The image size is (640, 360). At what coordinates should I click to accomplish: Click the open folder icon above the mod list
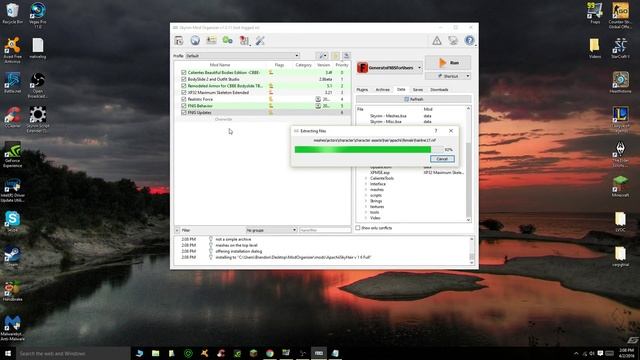(x=336, y=56)
